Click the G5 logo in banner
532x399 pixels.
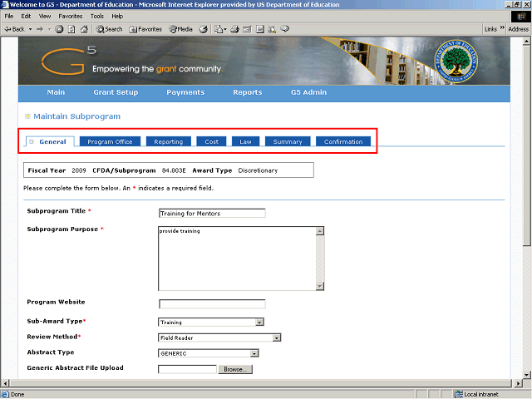(x=69, y=61)
